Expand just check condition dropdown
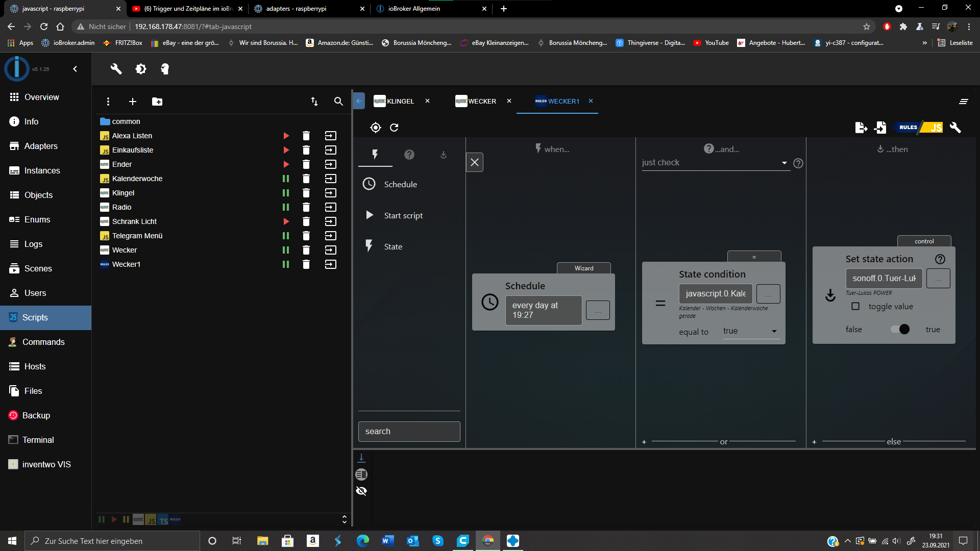 pos(783,162)
